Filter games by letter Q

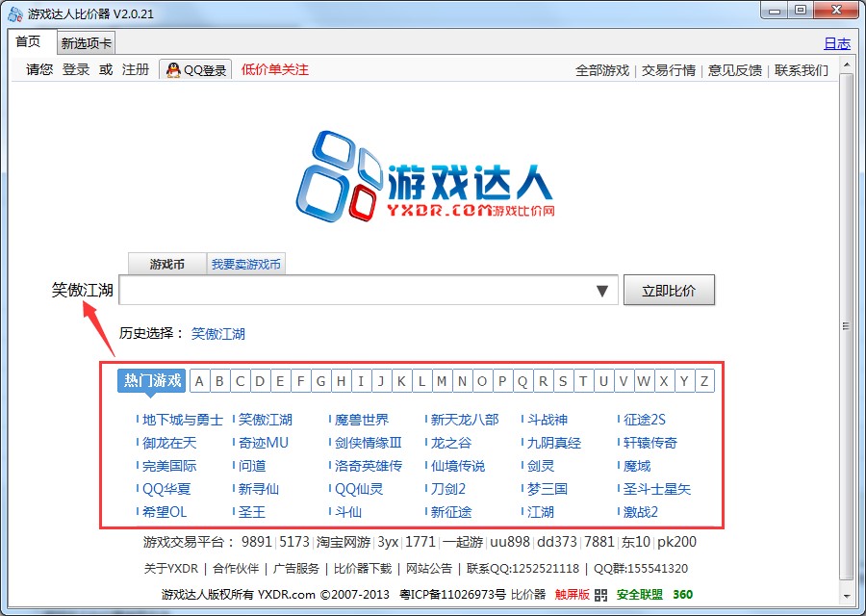[522, 381]
